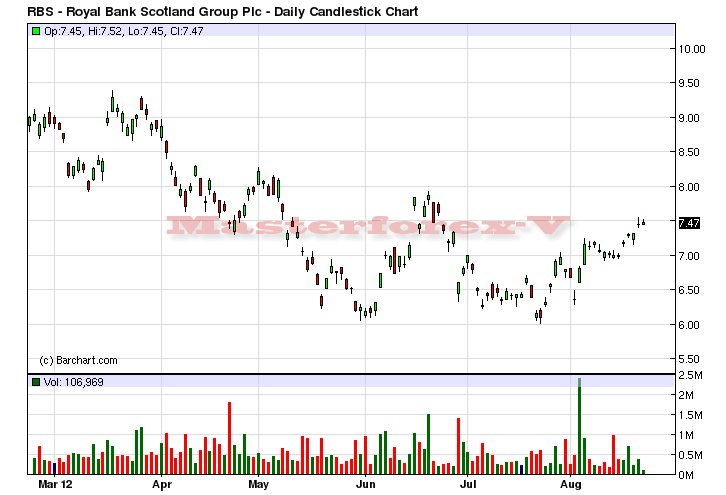Click the 9.00 price axis label
Image resolution: width=726 pixels, height=495 pixels.
(689, 118)
